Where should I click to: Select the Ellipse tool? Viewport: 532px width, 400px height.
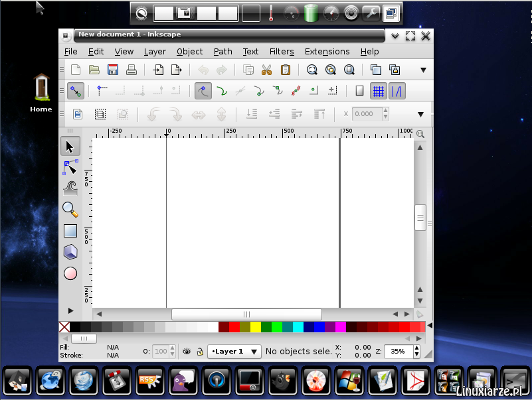[70, 273]
